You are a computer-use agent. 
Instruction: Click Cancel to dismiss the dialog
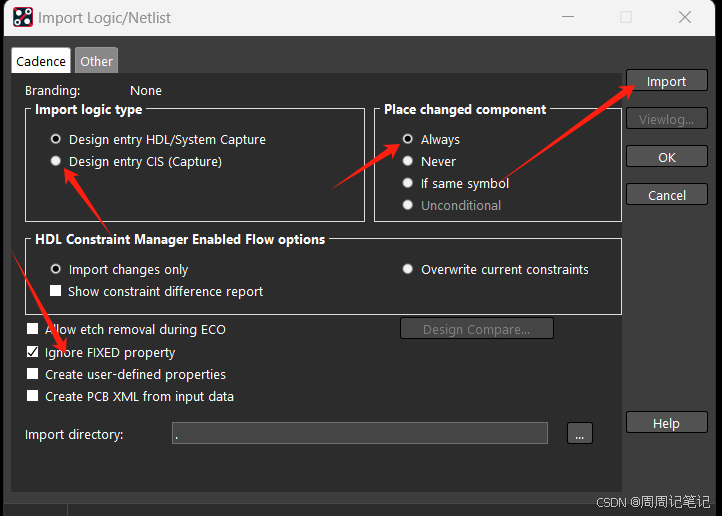(x=666, y=195)
